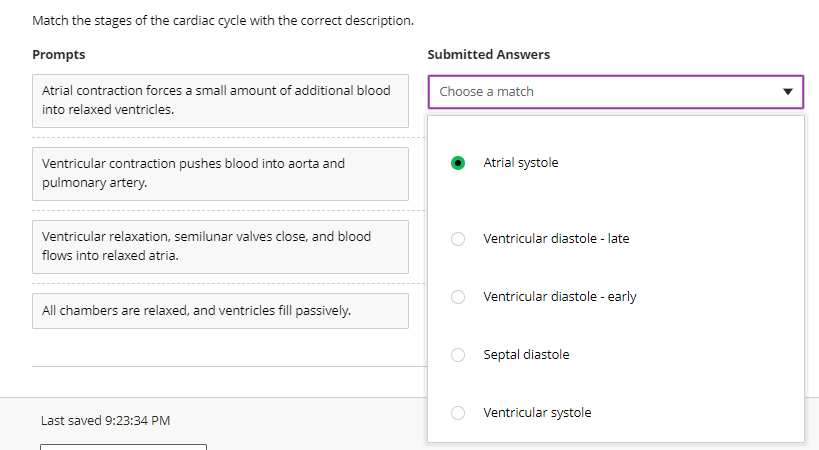
Task: Click the 'Ventricular diastole - late' label text
Action: pos(556,239)
